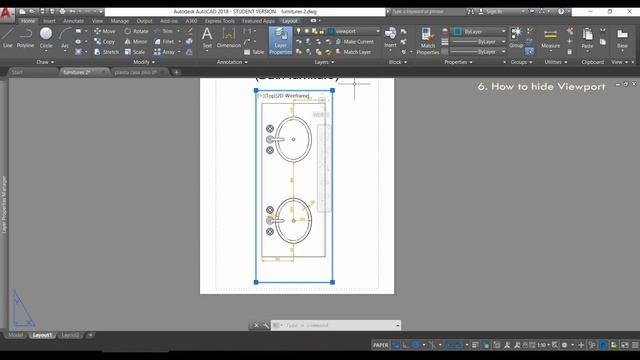Choose the Scale command
Viewport: 640px width, 360px height.
pyautogui.click(x=135, y=52)
